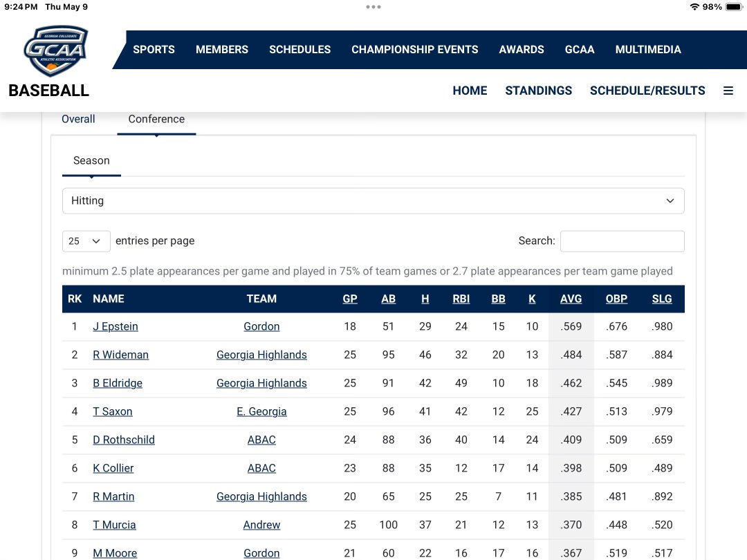Open E. Georgia team link
747x560 pixels.
[x=261, y=411]
